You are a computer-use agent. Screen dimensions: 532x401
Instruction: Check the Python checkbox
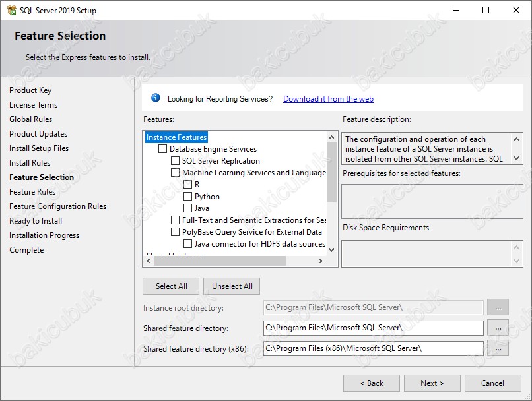(x=187, y=197)
